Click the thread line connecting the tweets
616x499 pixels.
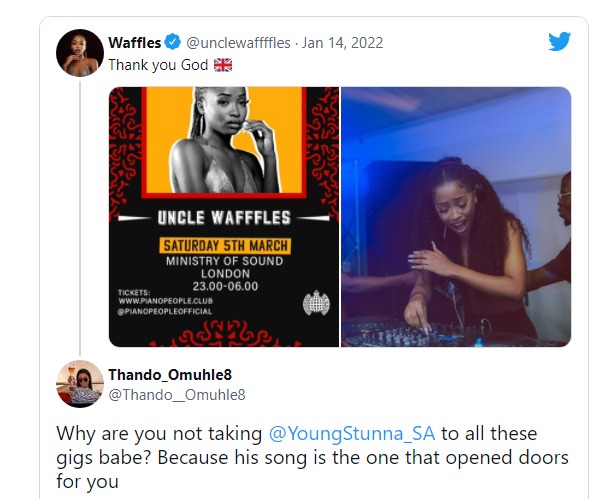pyautogui.click(x=80, y=218)
